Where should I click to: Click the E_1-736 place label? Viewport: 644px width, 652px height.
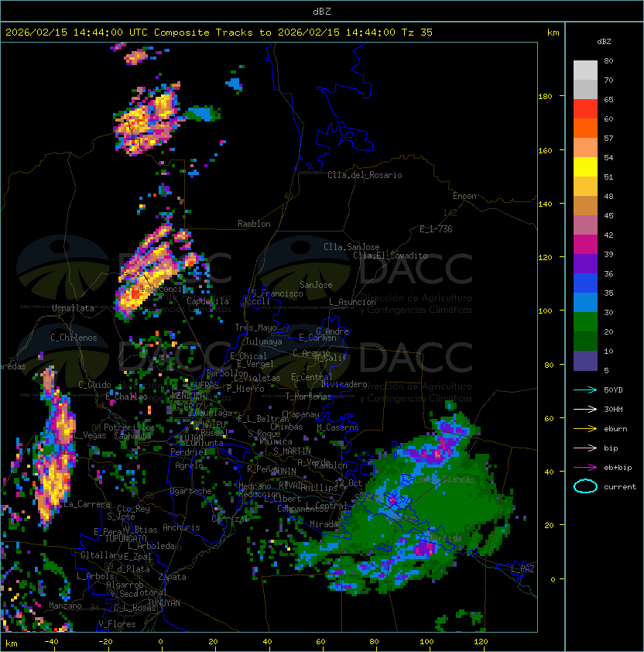436,229
